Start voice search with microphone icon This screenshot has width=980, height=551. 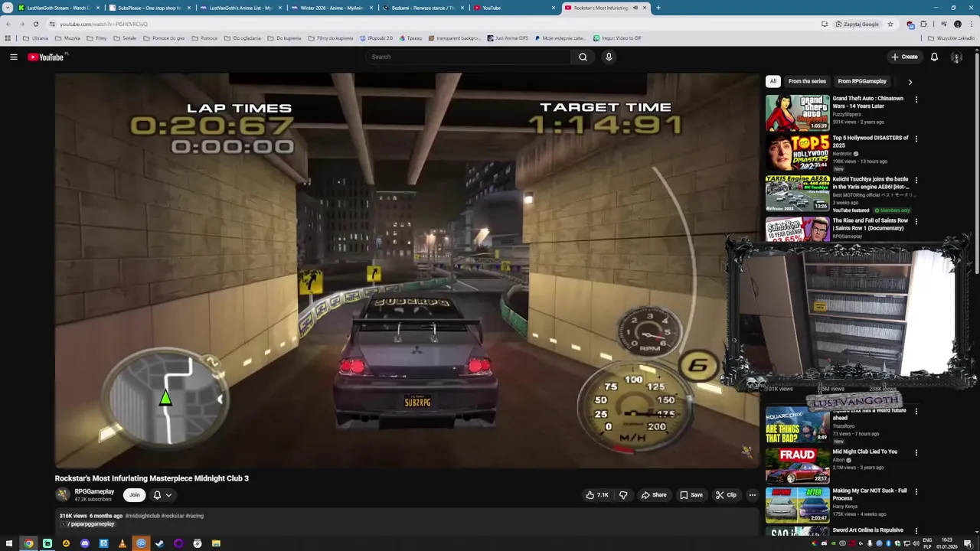609,57
